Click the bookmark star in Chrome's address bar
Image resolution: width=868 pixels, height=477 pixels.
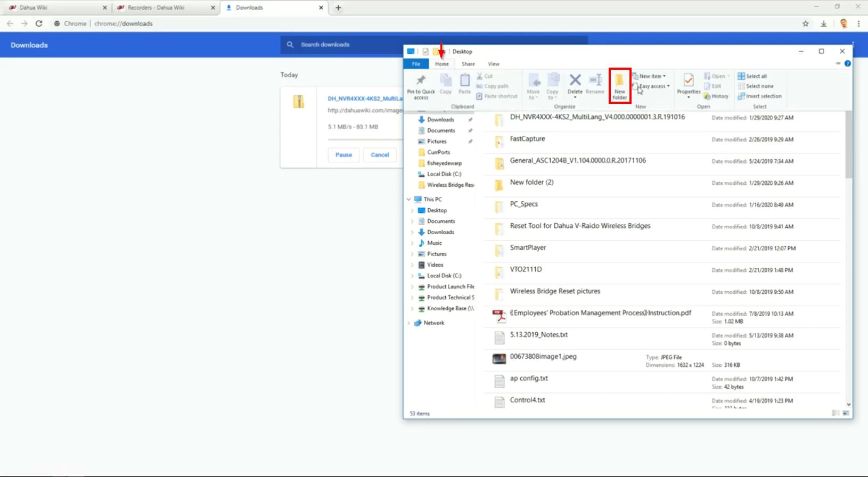[x=805, y=23]
